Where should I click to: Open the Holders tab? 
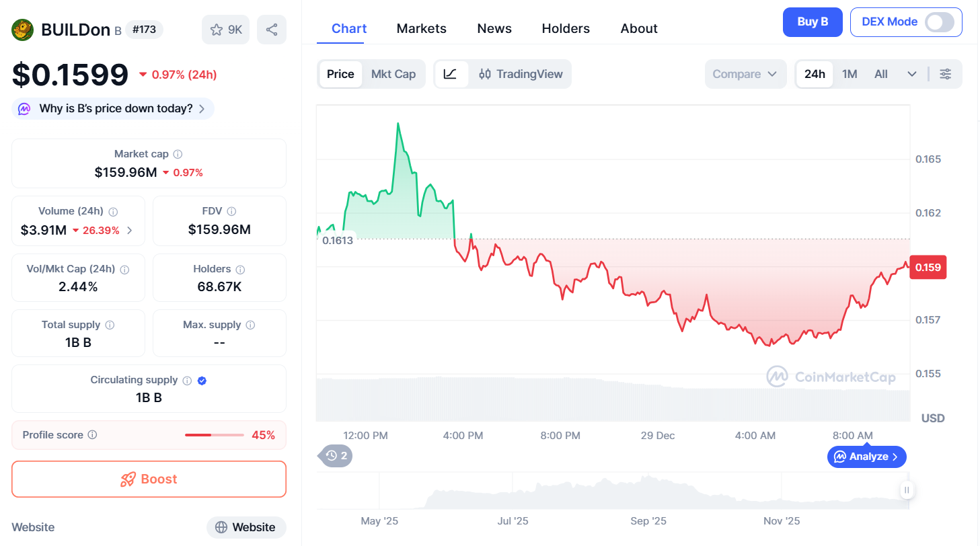(566, 28)
